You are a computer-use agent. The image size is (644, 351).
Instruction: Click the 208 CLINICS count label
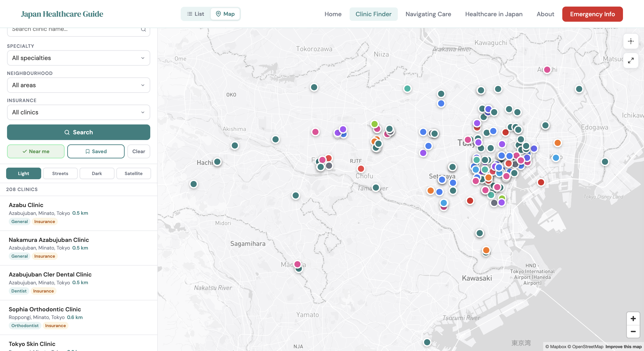coord(22,190)
